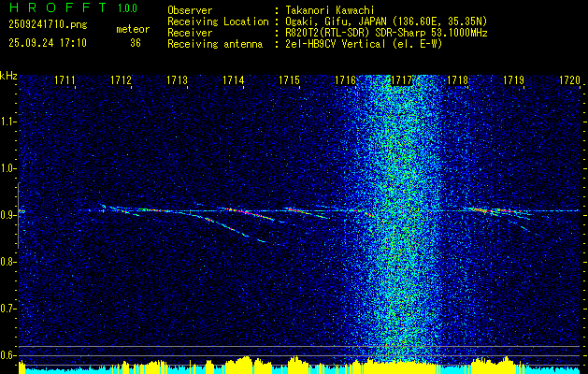Select the 0.9 kHz frequency label
588x374 pixels.
click(x=7, y=215)
